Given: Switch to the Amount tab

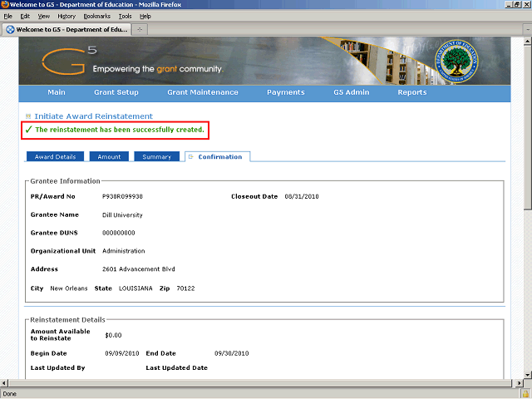Looking at the screenshot, I should click(109, 157).
